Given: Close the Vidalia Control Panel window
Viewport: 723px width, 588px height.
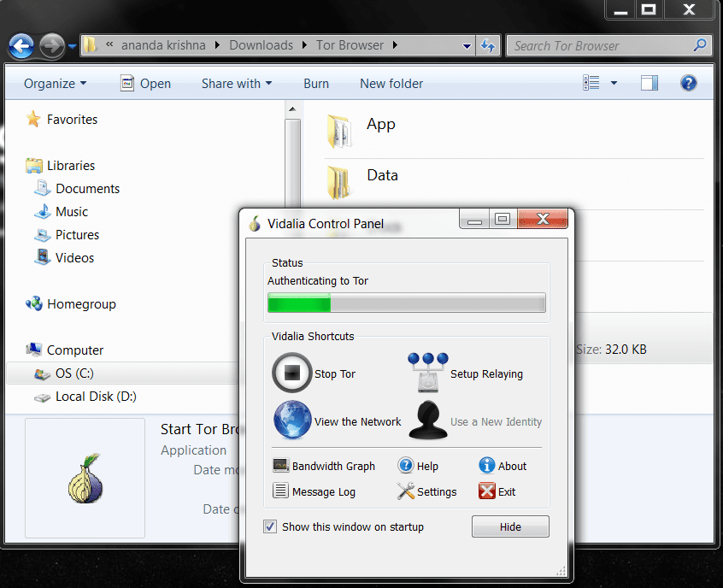Looking at the screenshot, I should tap(543, 219).
